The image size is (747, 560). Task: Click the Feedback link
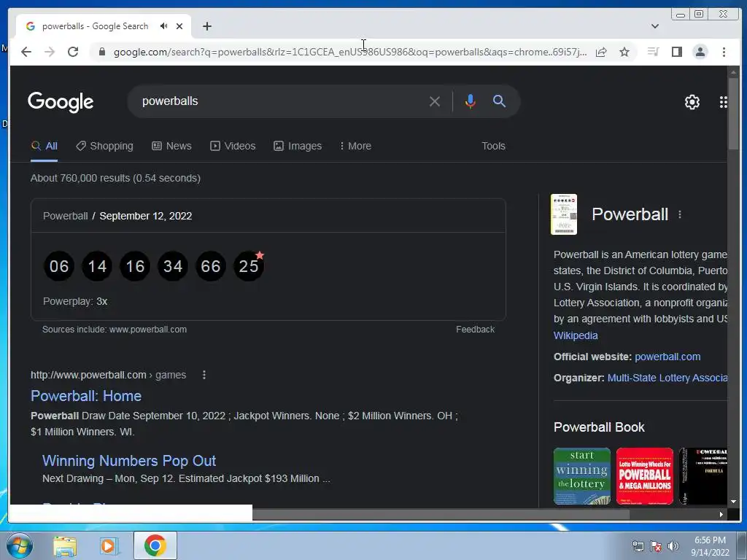pos(475,330)
